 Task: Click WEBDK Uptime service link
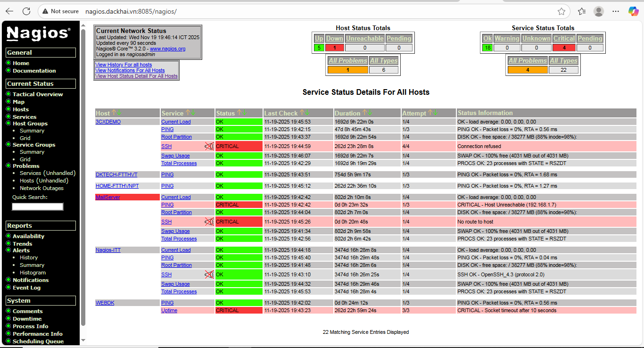point(169,310)
